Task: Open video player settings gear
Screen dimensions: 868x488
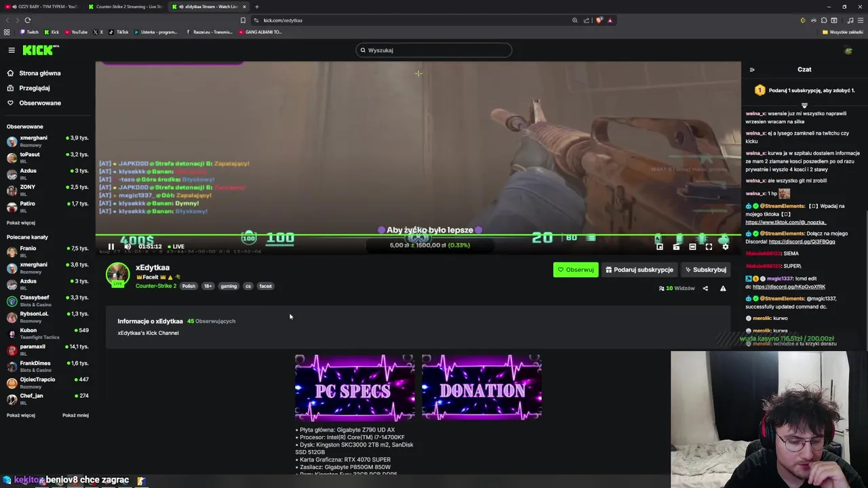Action: click(725, 247)
